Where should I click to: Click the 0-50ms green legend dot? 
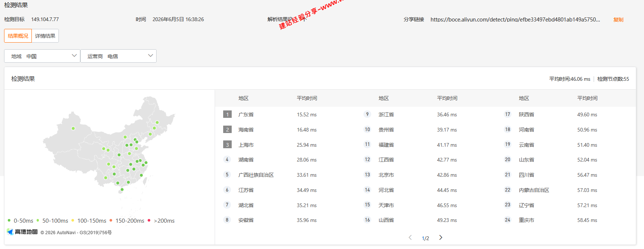tap(9, 220)
